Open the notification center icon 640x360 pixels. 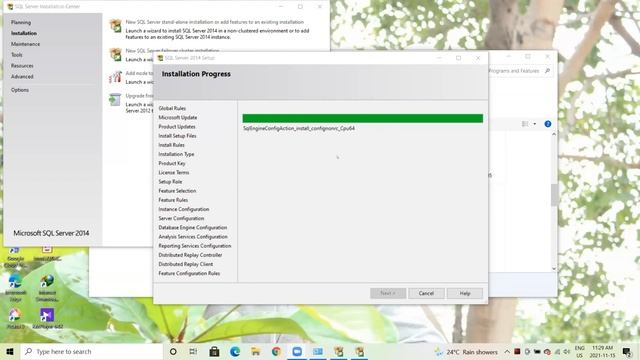click(x=627, y=351)
